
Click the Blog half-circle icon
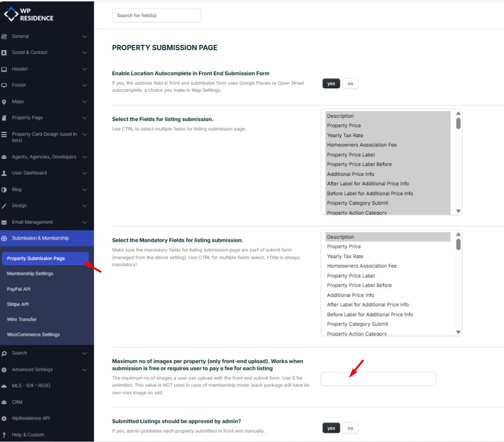pyautogui.click(x=4, y=190)
